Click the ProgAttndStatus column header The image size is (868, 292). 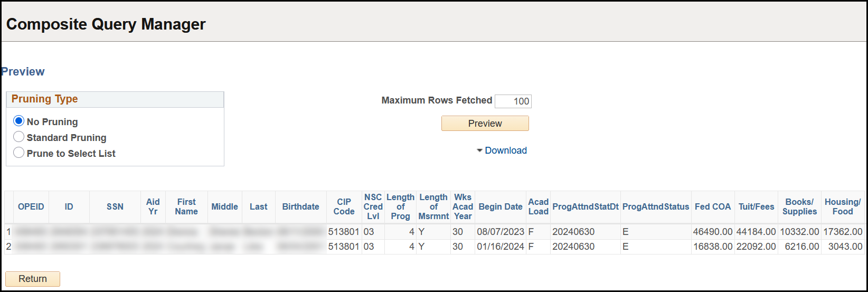[655, 207]
